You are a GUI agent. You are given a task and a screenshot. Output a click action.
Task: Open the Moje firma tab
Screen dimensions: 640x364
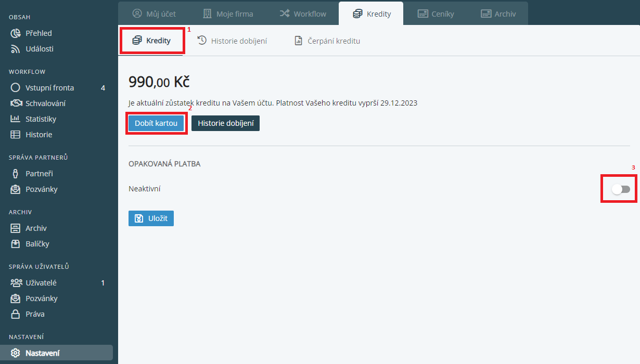tap(227, 14)
